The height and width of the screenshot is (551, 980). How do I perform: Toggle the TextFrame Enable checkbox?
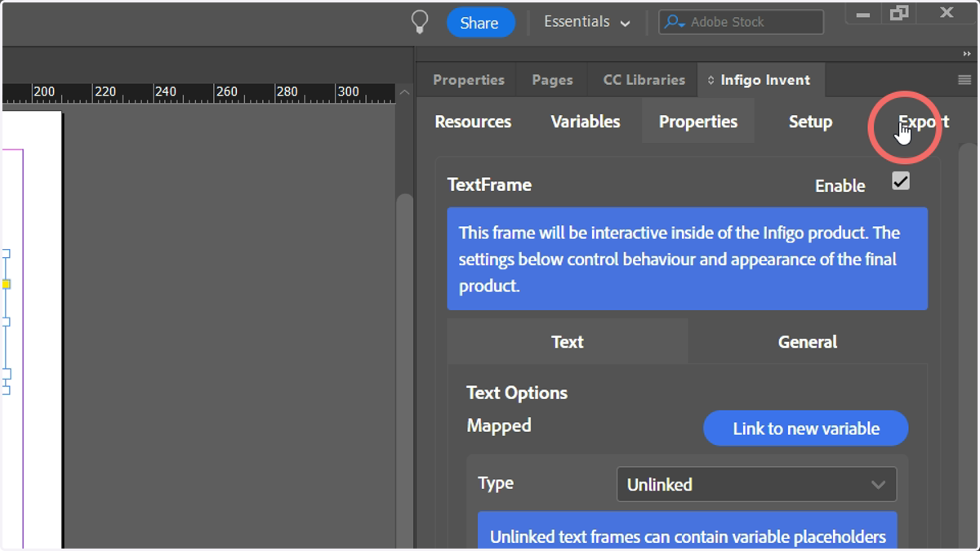pos(901,181)
